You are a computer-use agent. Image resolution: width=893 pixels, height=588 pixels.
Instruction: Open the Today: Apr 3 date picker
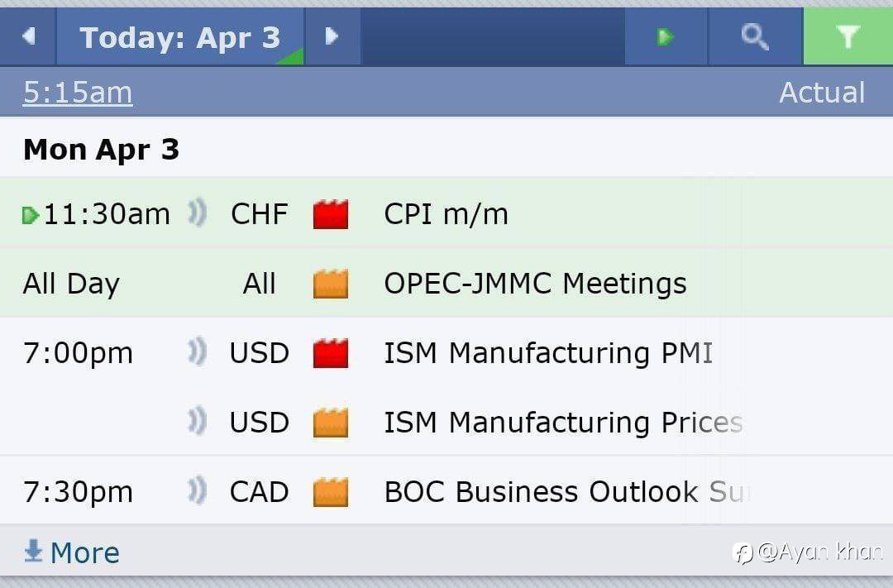click(x=180, y=37)
